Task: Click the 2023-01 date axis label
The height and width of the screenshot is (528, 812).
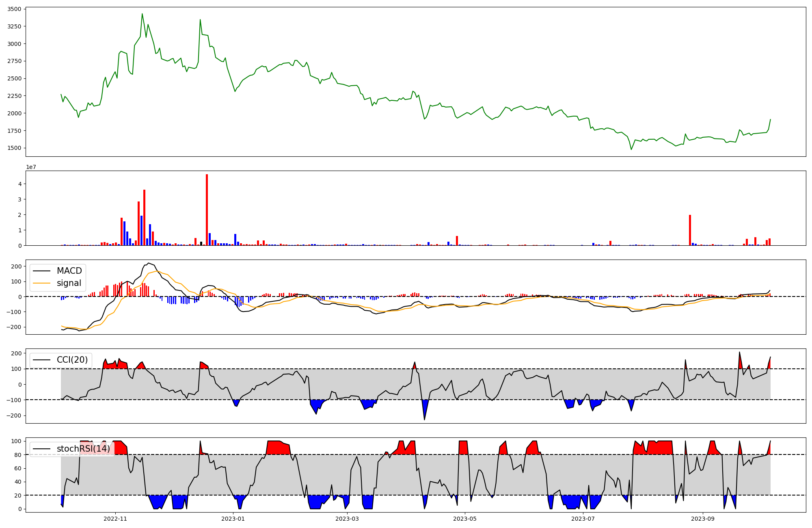Action: 233,519
